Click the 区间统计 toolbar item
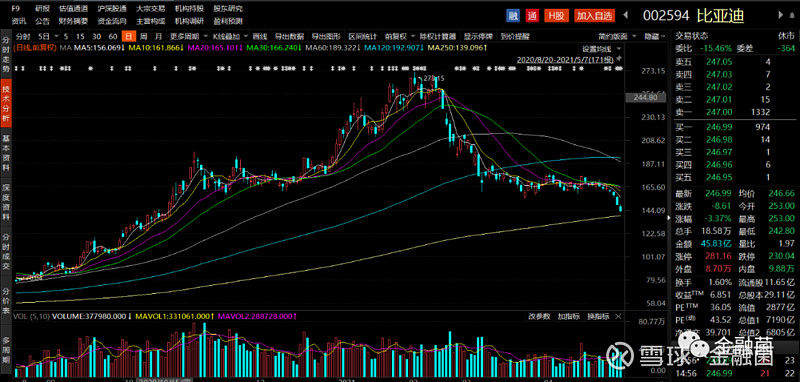This screenshot has height=382, width=800. (363, 37)
